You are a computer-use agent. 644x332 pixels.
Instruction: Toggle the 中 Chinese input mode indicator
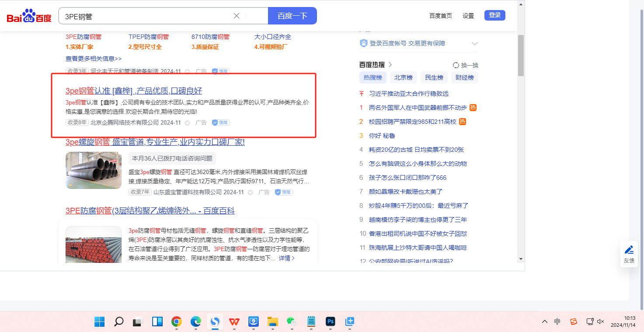pyautogui.click(x=557, y=322)
